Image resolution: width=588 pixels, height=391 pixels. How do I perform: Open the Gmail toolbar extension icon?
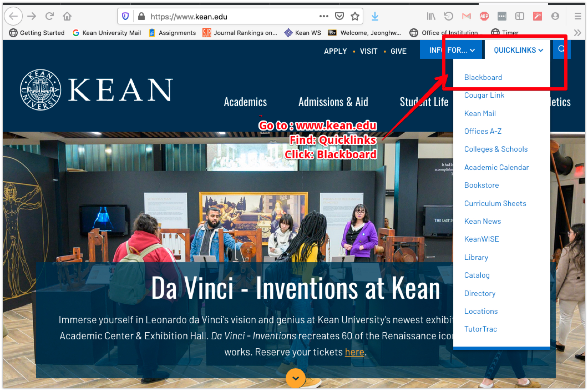[467, 16]
